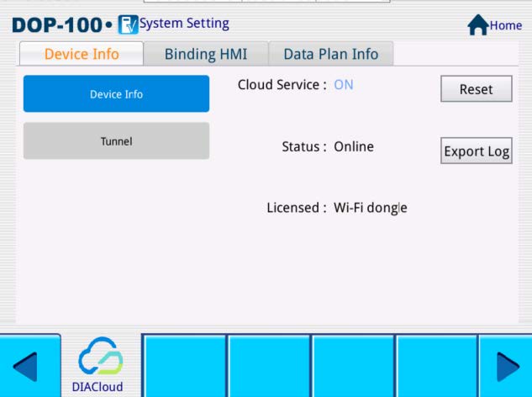Click the System Setting header icon
Viewport: 532px width, 397px height.
(128, 24)
